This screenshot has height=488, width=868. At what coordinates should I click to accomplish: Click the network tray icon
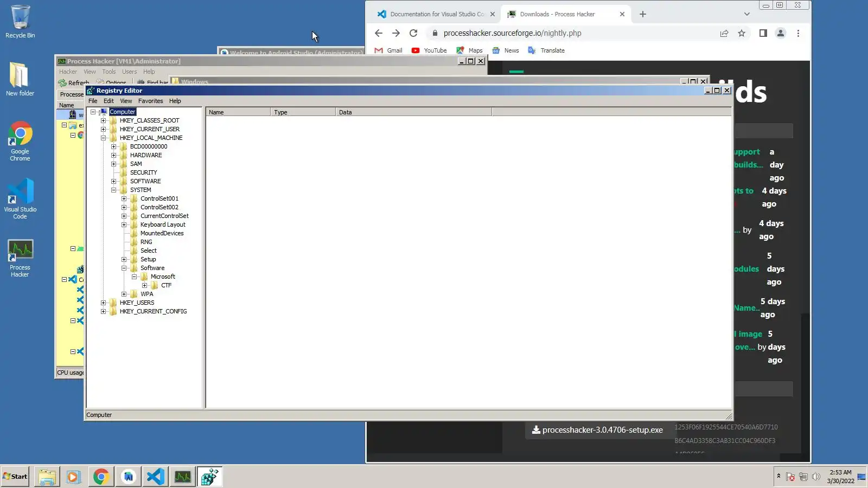803,477
